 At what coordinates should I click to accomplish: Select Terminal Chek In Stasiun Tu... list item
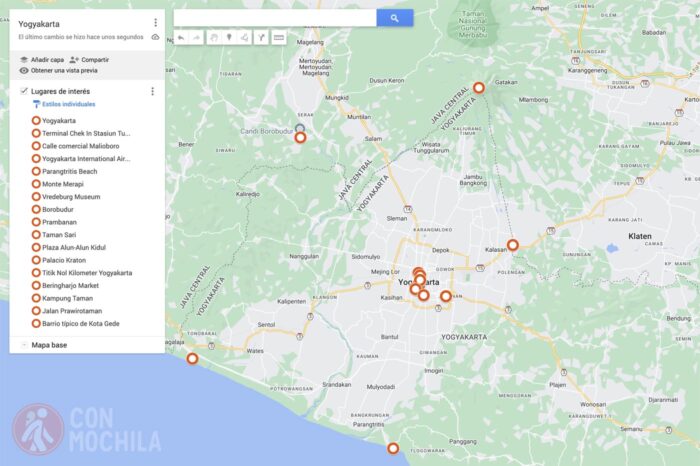(x=81, y=133)
